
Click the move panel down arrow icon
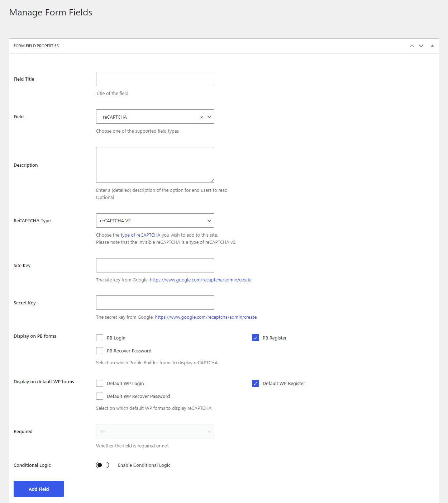tap(421, 46)
